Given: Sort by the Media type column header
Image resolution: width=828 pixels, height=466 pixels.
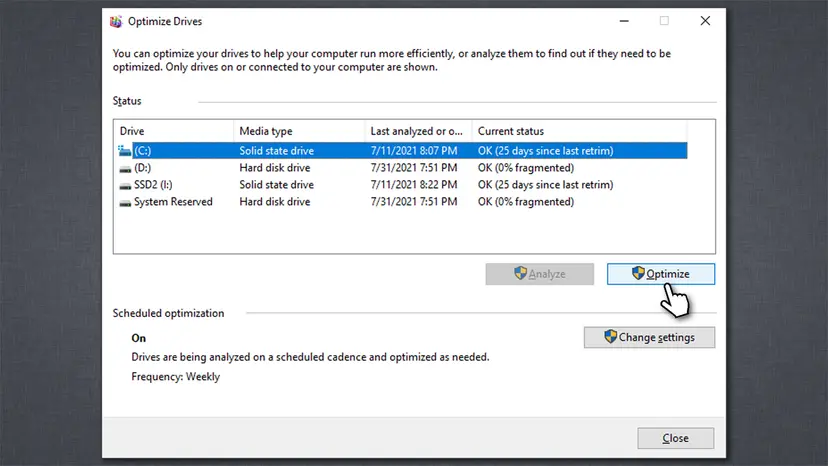Looking at the screenshot, I should coord(299,131).
